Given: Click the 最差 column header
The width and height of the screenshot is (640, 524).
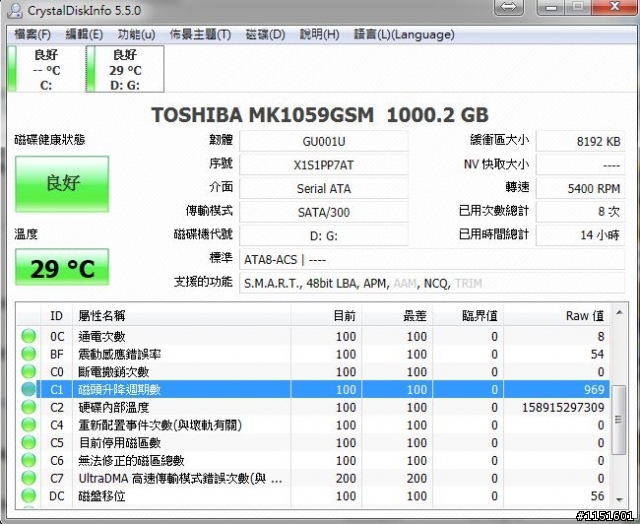Looking at the screenshot, I should click(397, 315).
